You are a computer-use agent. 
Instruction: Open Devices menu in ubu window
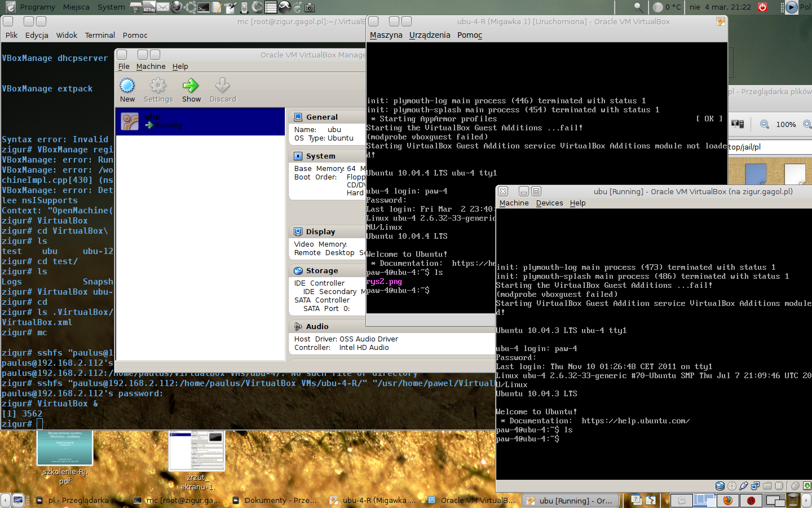coord(549,203)
